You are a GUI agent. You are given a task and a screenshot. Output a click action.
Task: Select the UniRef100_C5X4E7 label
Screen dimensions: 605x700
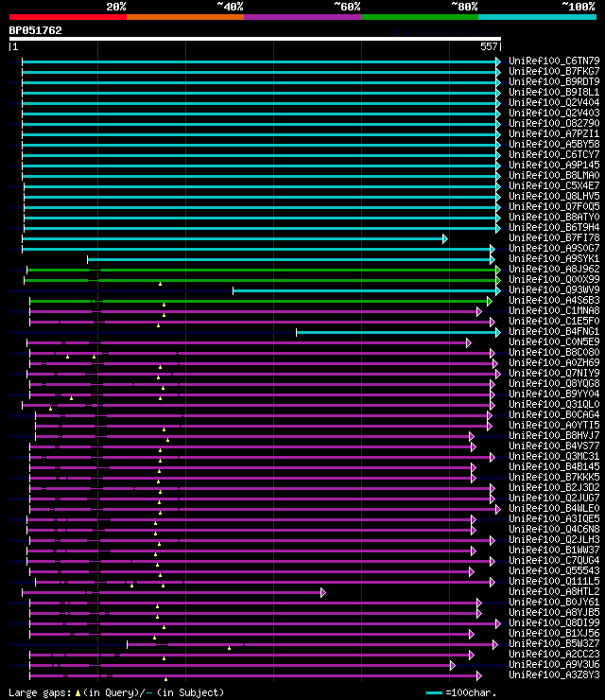pos(554,185)
